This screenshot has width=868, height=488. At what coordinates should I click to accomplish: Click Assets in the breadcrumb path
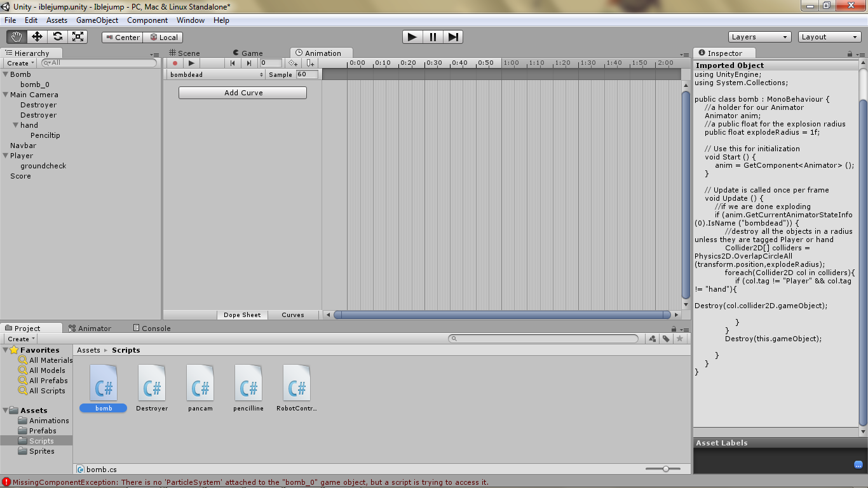[x=88, y=350]
